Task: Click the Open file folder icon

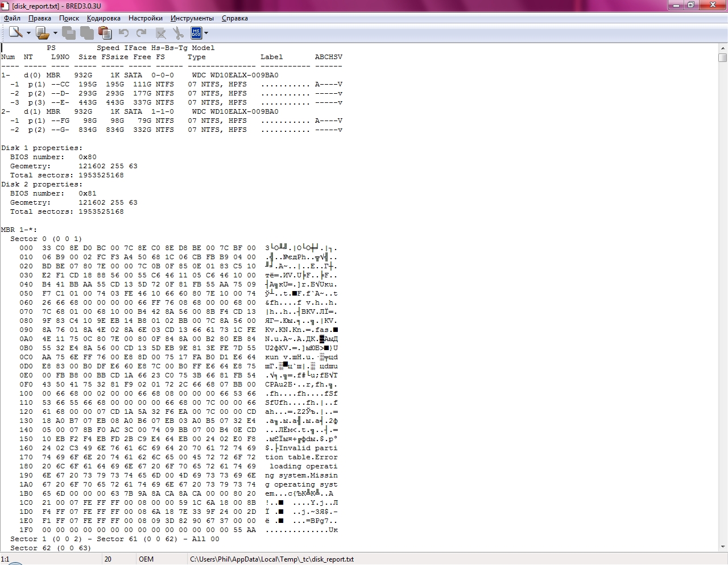Action: (x=42, y=33)
